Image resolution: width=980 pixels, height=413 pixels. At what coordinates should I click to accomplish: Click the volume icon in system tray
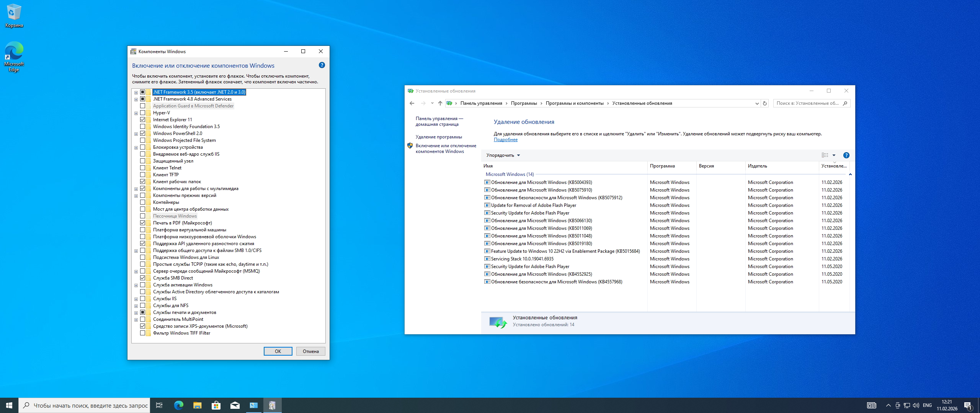(916, 405)
